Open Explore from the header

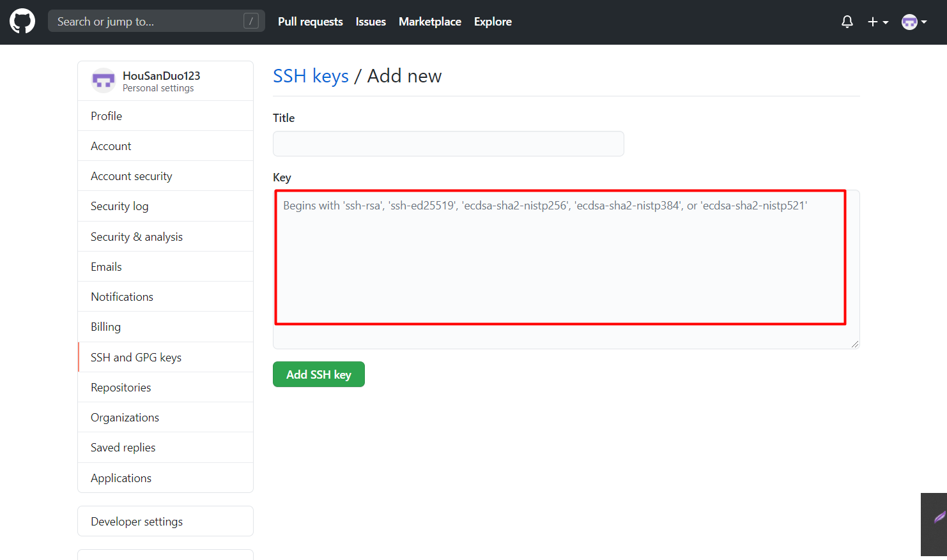coord(493,22)
